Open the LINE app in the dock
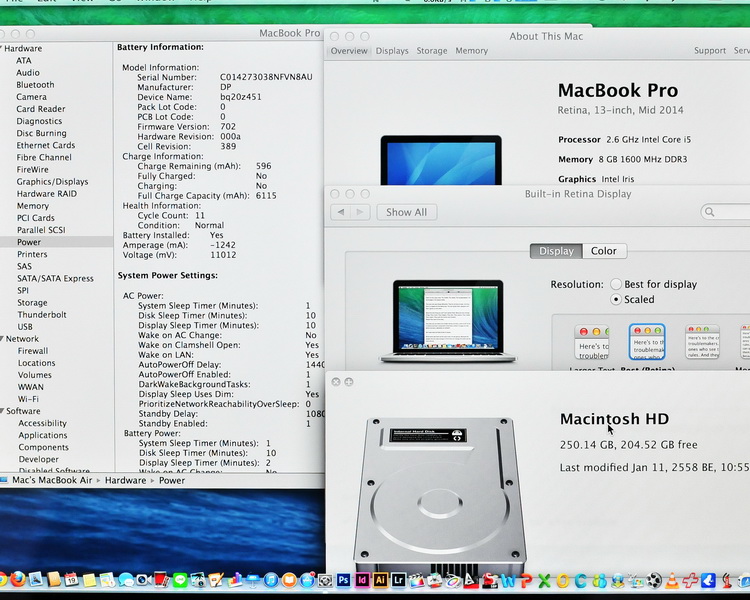Image resolution: width=750 pixels, height=600 pixels. tap(180, 580)
